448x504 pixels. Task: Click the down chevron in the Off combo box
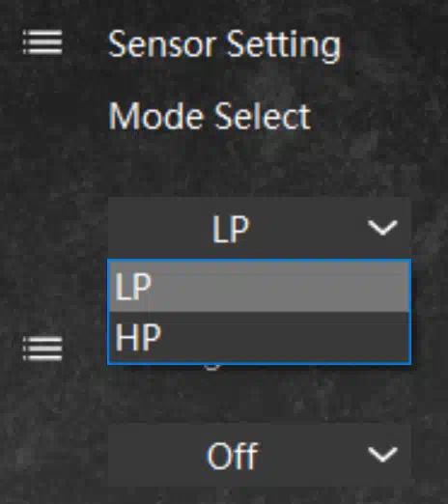click(x=382, y=454)
